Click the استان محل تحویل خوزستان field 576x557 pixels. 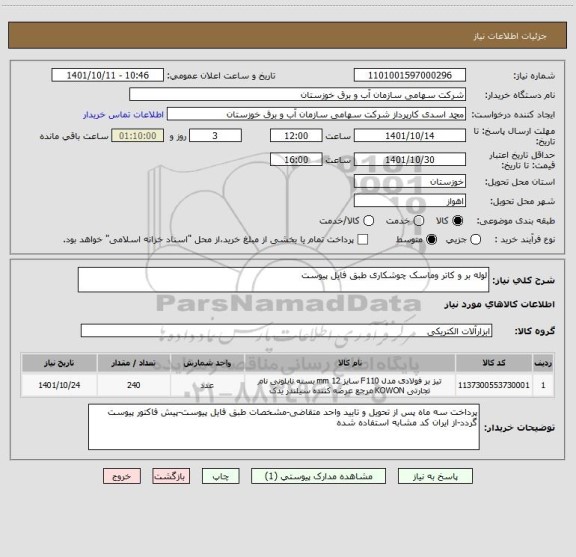coord(410,182)
